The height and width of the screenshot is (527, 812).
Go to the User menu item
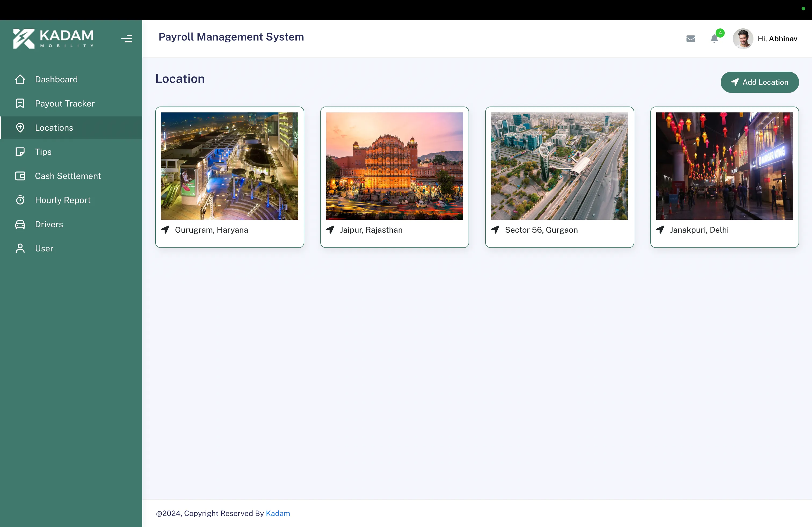click(44, 248)
